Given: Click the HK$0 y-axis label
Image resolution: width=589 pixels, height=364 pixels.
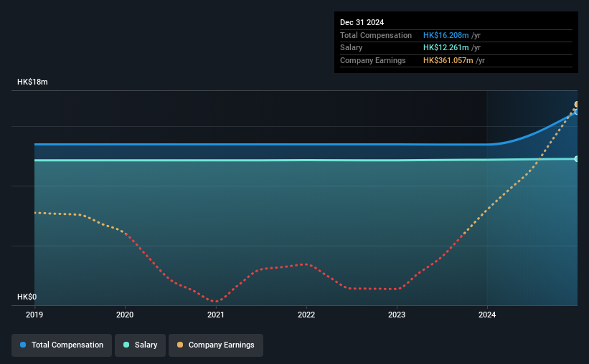Looking at the screenshot, I should 27,297.
